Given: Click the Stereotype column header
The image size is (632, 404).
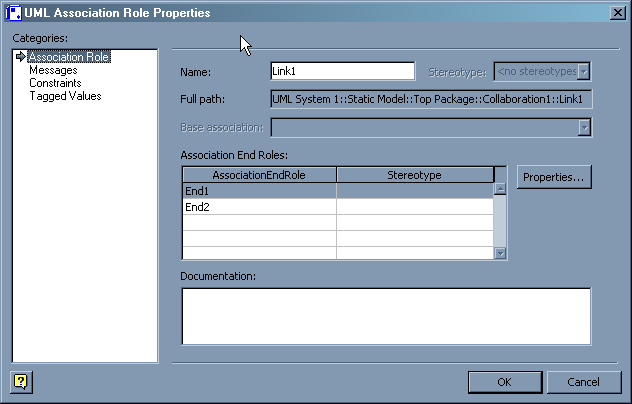Looking at the screenshot, I should (x=414, y=175).
